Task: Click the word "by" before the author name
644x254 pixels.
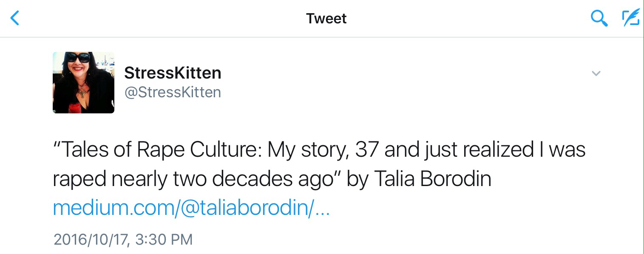Action: [x=356, y=179]
